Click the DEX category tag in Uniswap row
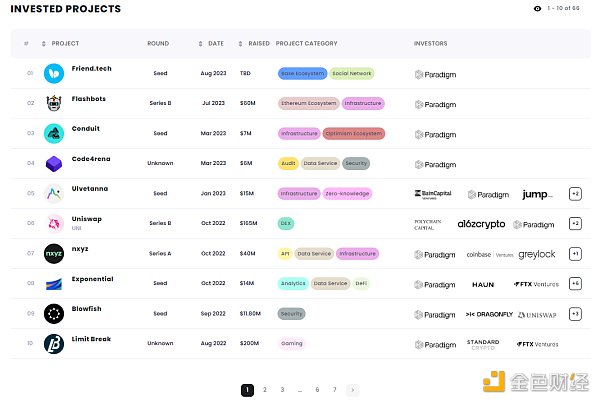The image size is (600, 403). (286, 224)
